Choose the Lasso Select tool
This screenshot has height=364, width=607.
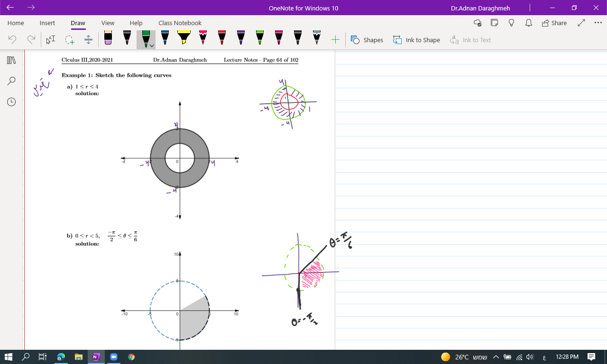[70, 40]
